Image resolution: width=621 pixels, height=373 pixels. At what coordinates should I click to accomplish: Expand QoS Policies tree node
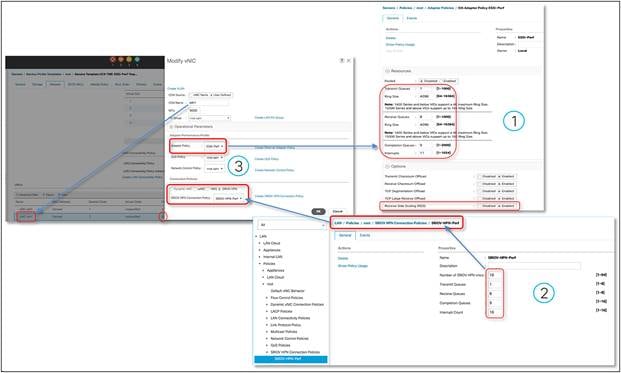(x=267, y=345)
